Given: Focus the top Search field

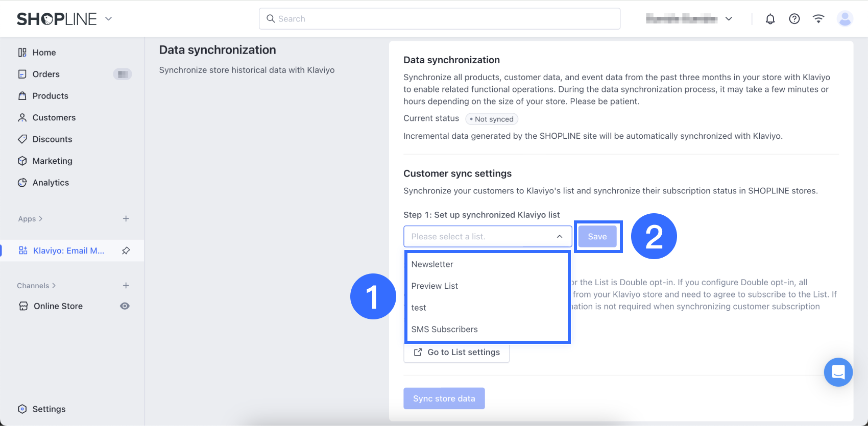Looking at the screenshot, I should point(439,19).
